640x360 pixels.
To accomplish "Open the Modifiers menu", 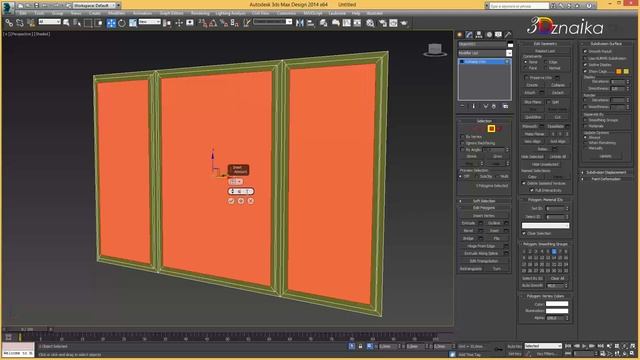I will pos(117,13).
